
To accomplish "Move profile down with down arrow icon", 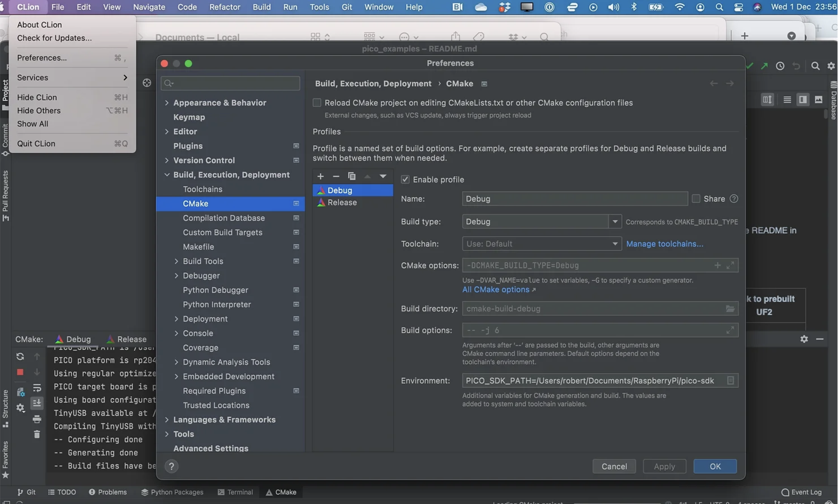I will point(383,176).
